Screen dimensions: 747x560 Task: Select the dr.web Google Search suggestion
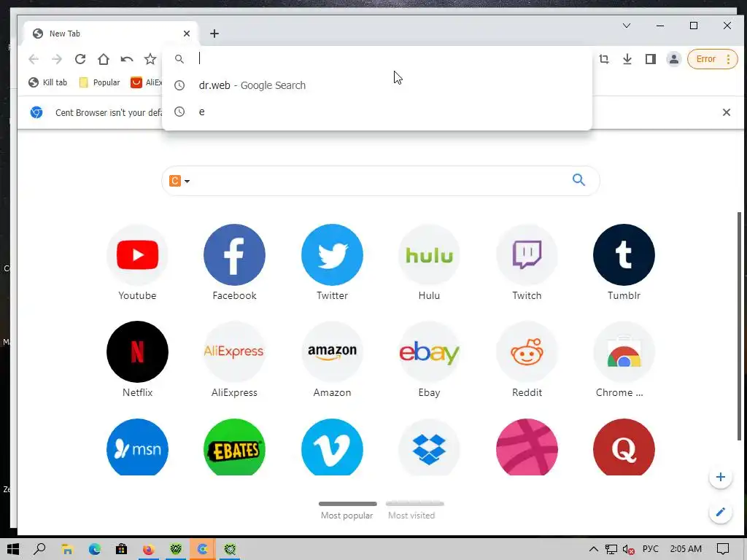377,85
